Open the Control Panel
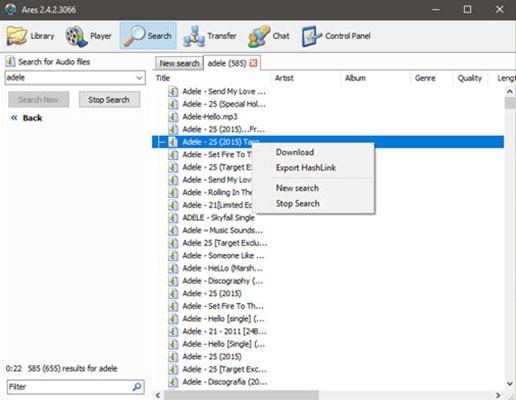Image resolution: width=516 pixels, height=400 pixels. [336, 36]
